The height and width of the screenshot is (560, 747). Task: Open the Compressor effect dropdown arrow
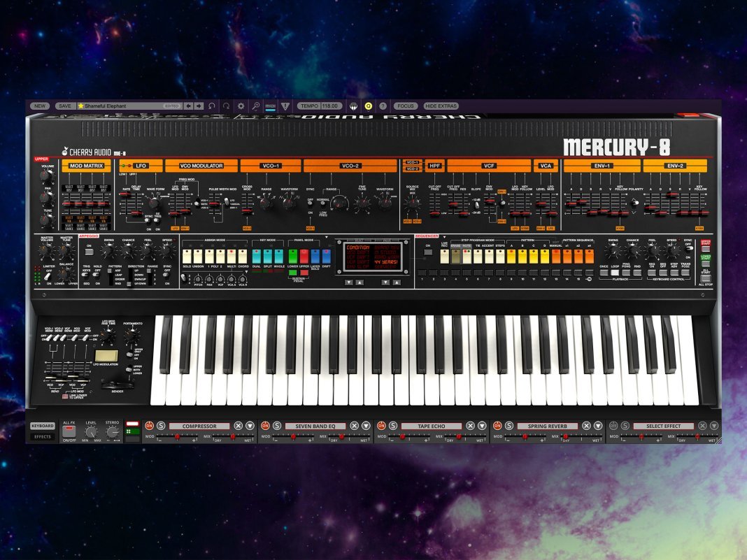[x=250, y=426]
